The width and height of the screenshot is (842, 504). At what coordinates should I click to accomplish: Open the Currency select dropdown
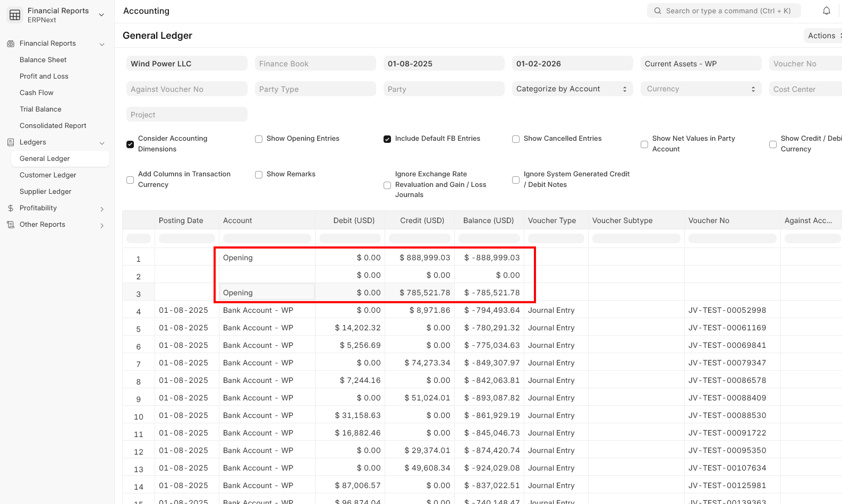(700, 89)
